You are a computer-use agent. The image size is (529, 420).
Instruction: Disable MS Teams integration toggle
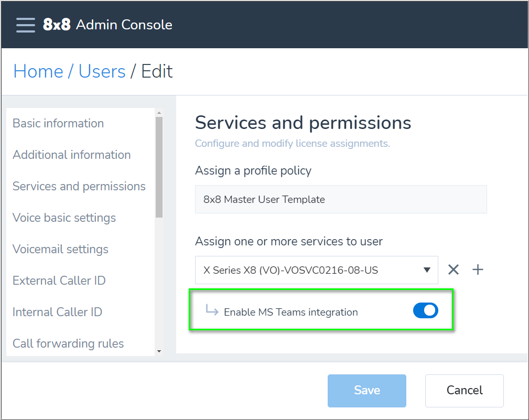point(425,311)
